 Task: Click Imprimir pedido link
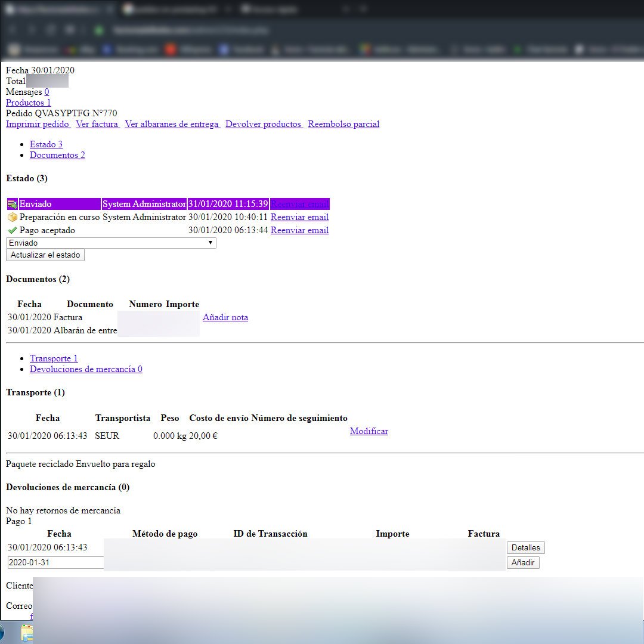[38, 124]
